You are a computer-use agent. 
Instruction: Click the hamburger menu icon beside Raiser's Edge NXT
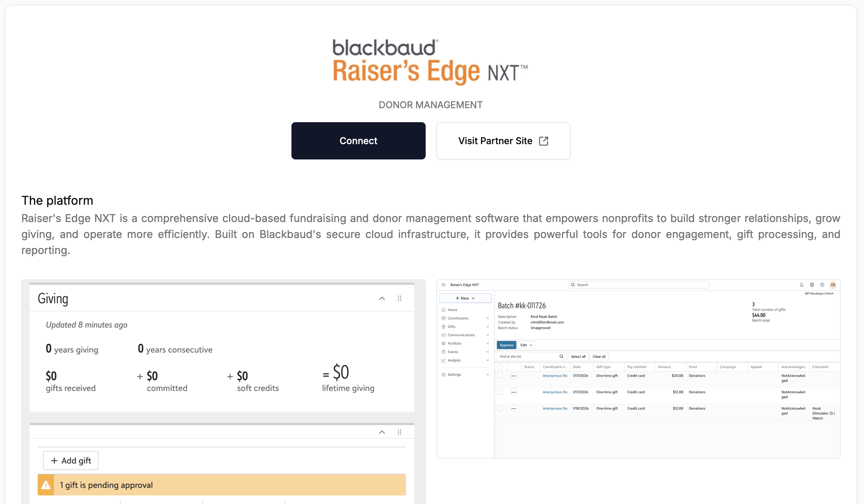coord(443,285)
